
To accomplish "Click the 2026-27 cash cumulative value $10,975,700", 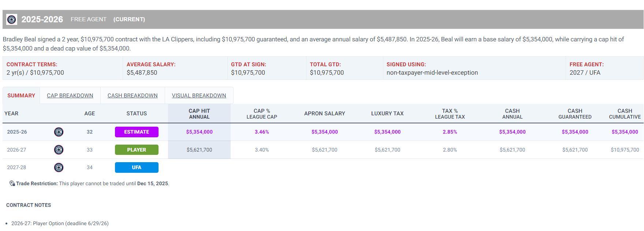I will pos(625,150).
